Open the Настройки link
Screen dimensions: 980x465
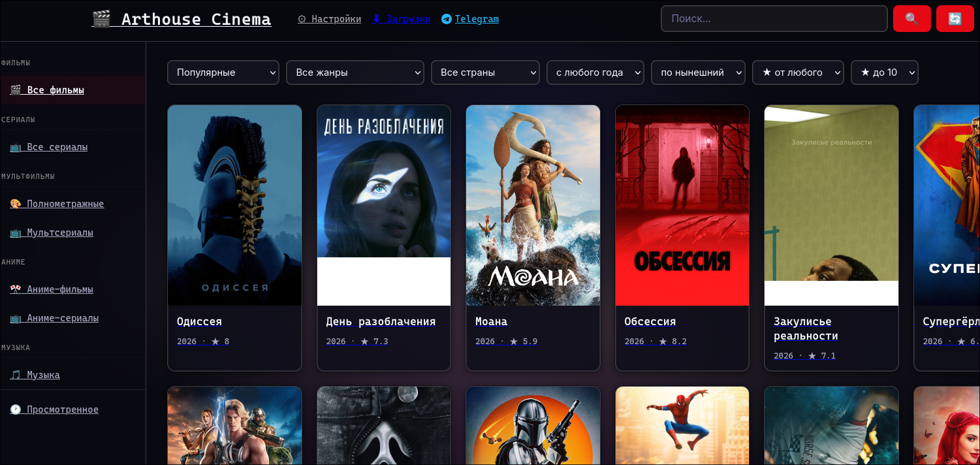click(x=330, y=19)
